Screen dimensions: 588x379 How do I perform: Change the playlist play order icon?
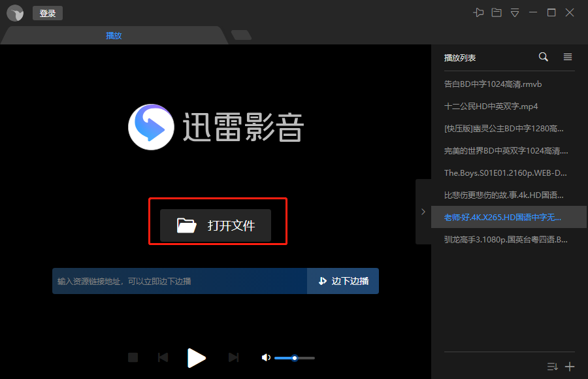(552, 366)
